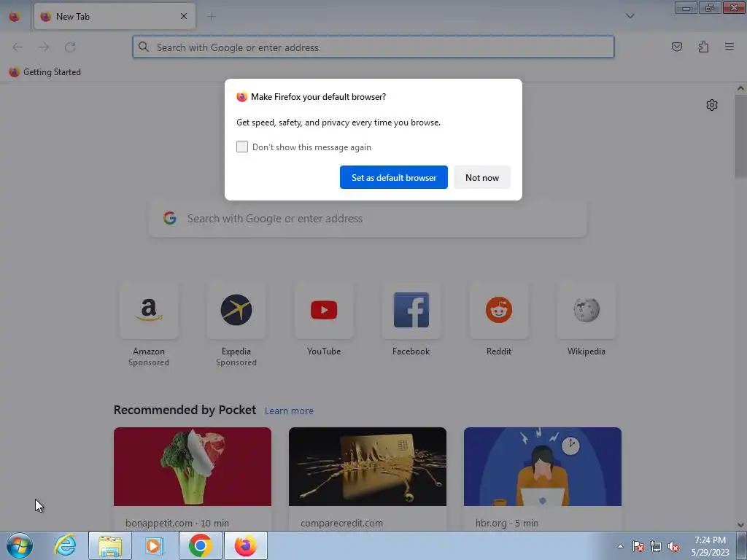Open bonappetit.com broccoli article thumbnail

(x=193, y=467)
